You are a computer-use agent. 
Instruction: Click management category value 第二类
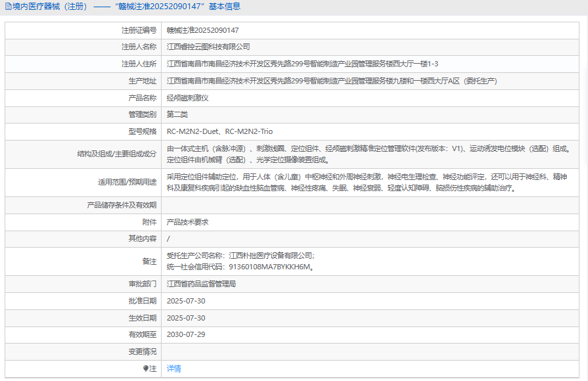(x=179, y=115)
